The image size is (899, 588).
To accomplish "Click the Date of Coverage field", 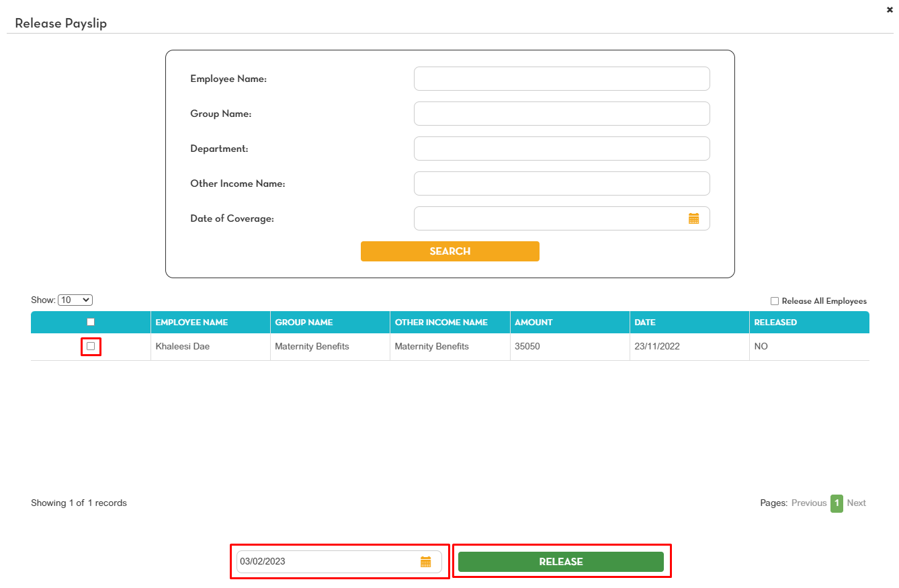I will (x=562, y=218).
